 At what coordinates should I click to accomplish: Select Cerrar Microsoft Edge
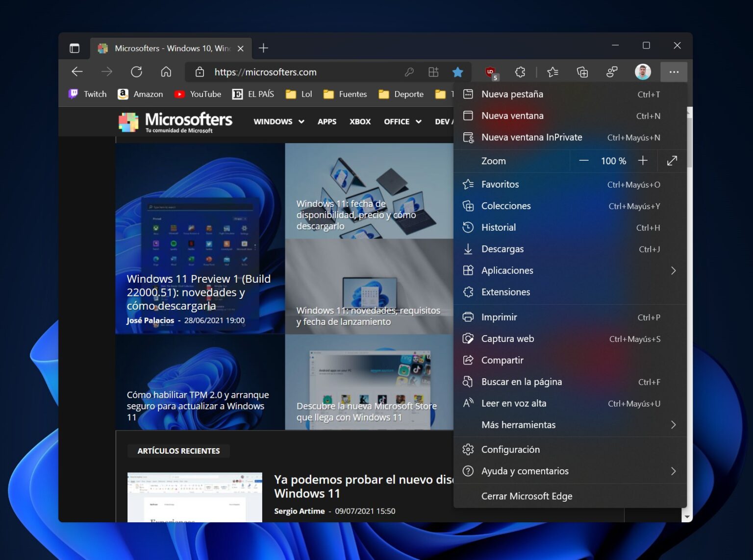coord(570,496)
